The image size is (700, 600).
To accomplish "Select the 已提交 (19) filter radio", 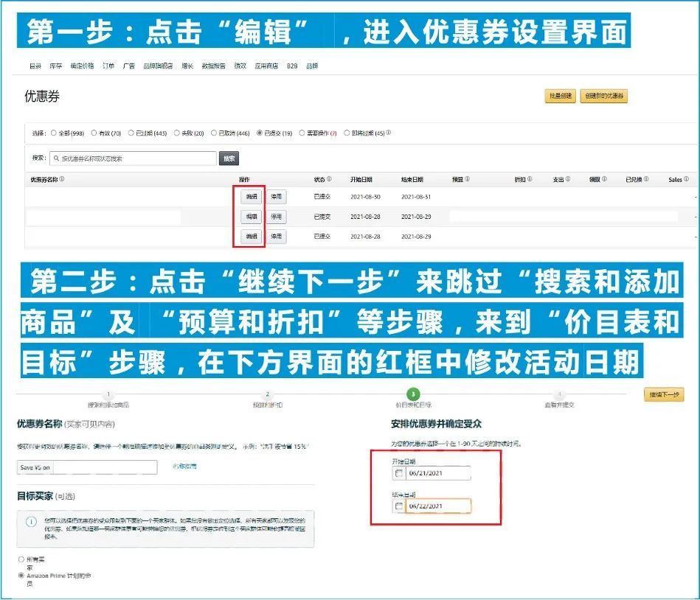I will point(259,133).
